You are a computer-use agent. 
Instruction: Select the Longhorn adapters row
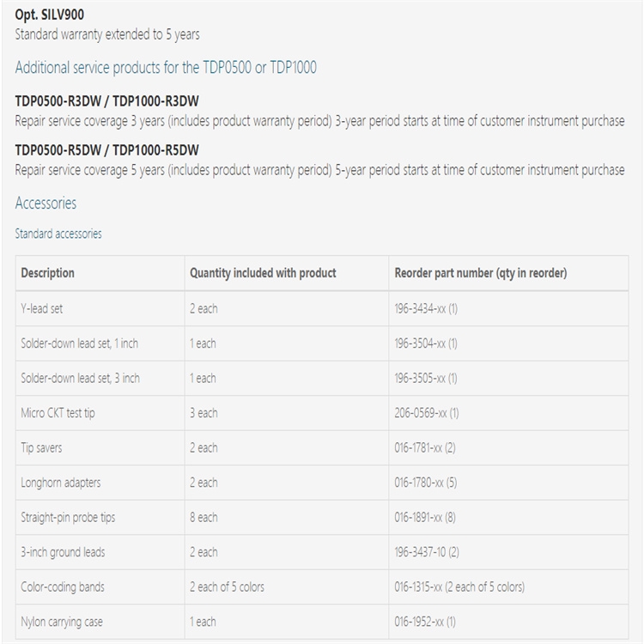(60, 483)
